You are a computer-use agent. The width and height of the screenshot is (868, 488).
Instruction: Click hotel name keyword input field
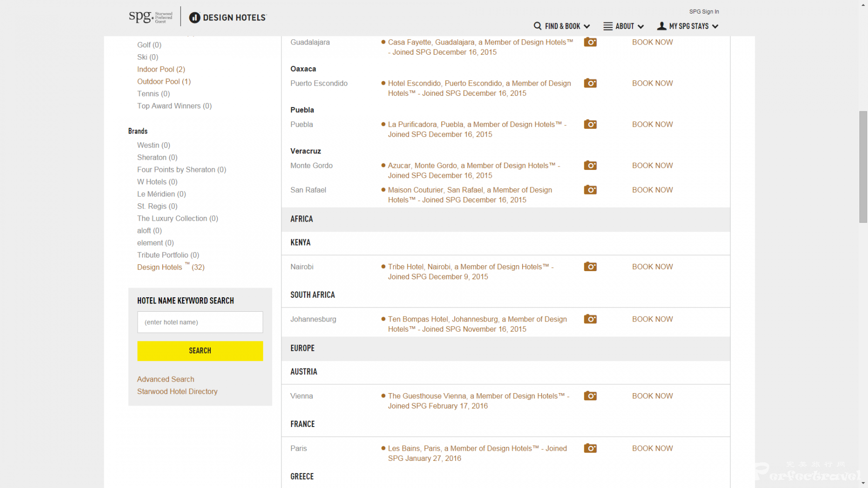coord(200,322)
